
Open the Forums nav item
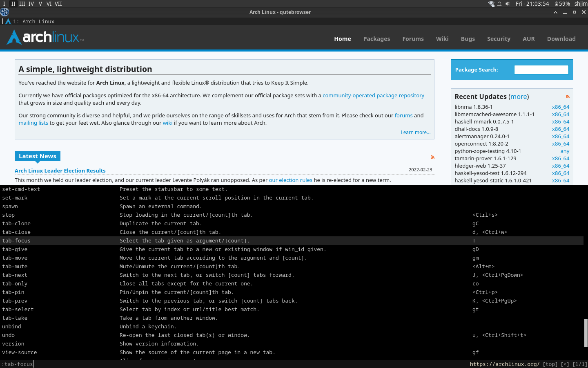413,39
